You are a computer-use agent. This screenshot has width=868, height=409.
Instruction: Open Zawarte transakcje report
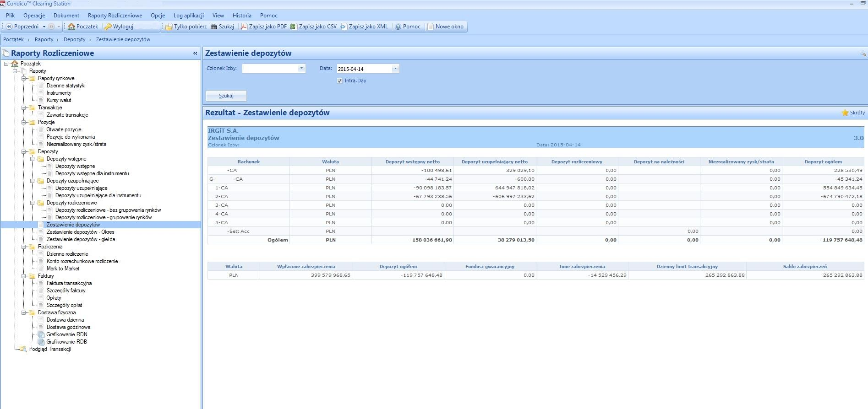point(67,115)
